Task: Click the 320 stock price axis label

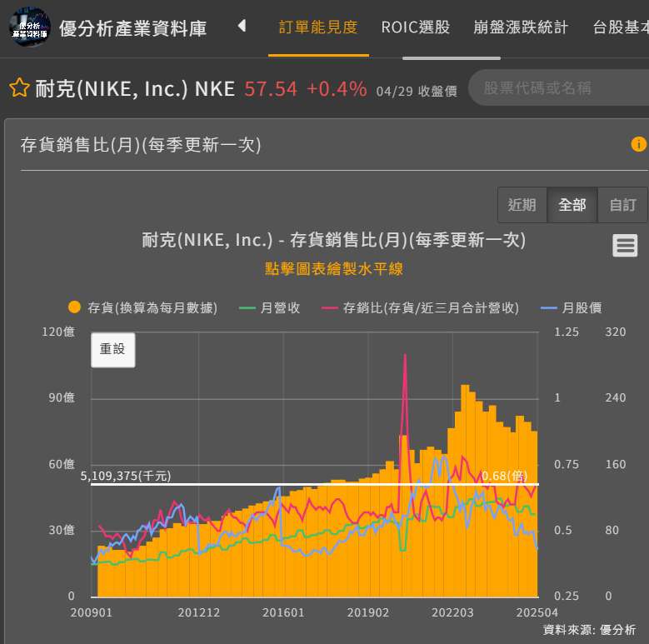Action: pyautogui.click(x=615, y=332)
